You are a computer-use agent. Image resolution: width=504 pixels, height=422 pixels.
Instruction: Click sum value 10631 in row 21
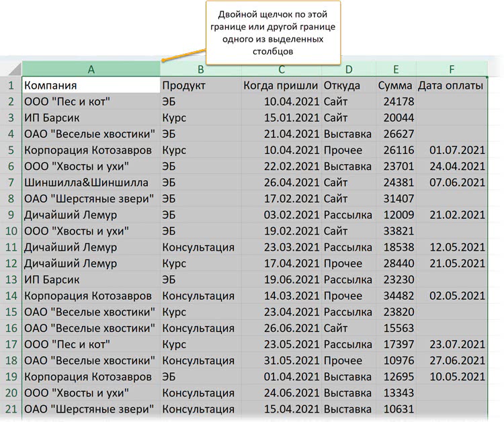[396, 409]
